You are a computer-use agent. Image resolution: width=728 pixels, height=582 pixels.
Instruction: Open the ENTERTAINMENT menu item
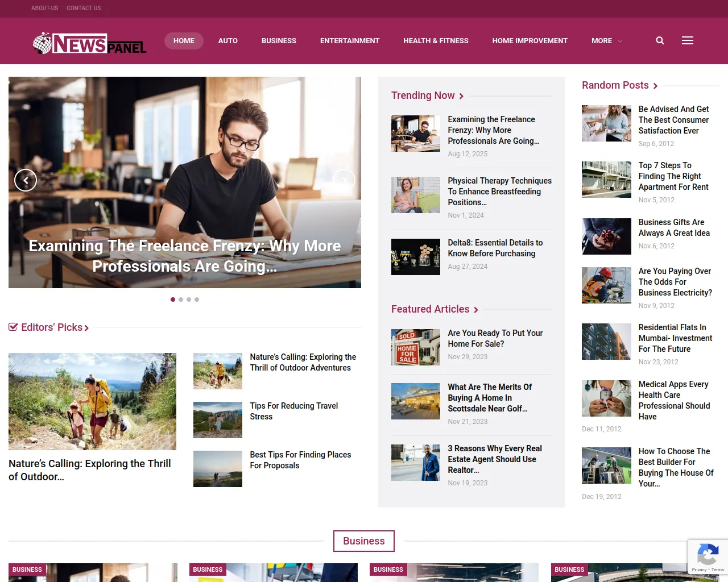tap(350, 41)
